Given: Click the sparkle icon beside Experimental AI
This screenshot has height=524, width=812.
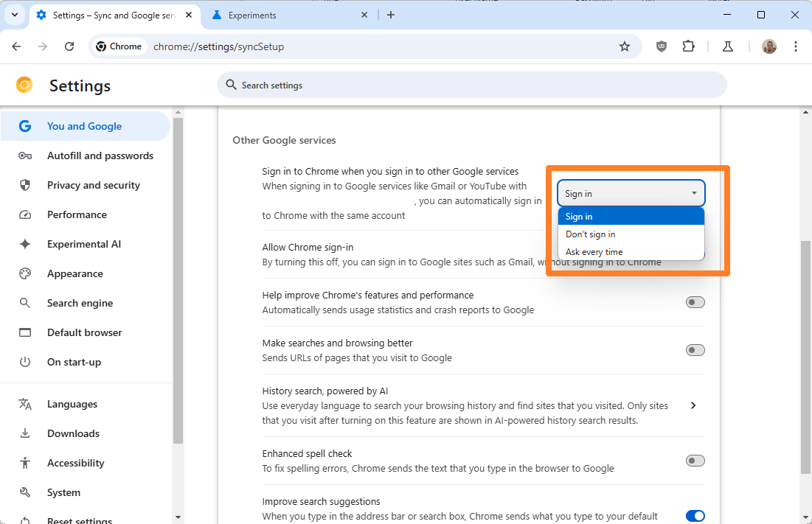Looking at the screenshot, I should 25,244.
